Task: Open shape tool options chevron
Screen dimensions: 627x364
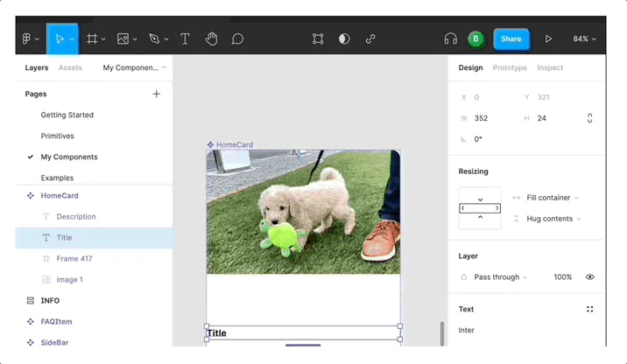Action: coord(135,39)
